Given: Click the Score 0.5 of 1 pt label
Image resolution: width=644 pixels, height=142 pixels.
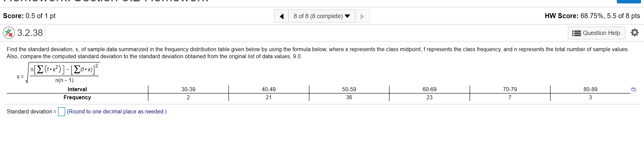Looking at the screenshot, I should pos(29,16).
